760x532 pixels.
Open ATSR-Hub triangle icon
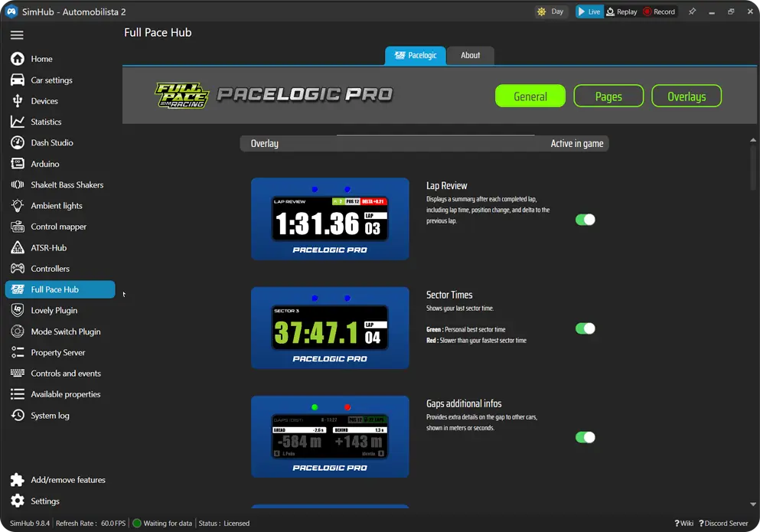point(18,247)
